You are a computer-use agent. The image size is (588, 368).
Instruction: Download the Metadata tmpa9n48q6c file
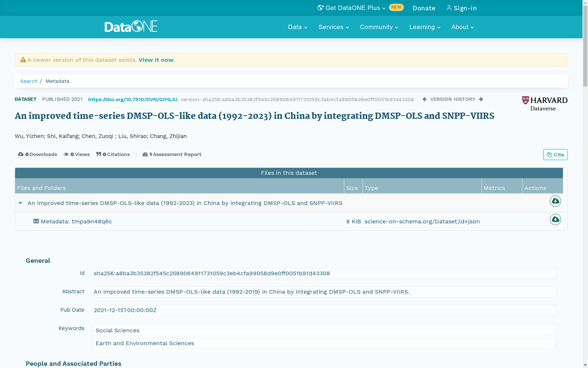coord(555,219)
